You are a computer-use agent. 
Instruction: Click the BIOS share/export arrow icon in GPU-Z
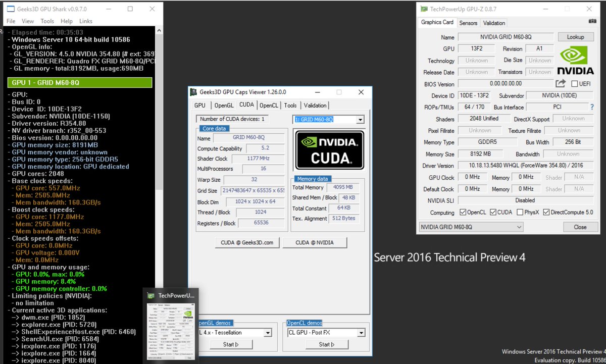pyautogui.click(x=561, y=84)
